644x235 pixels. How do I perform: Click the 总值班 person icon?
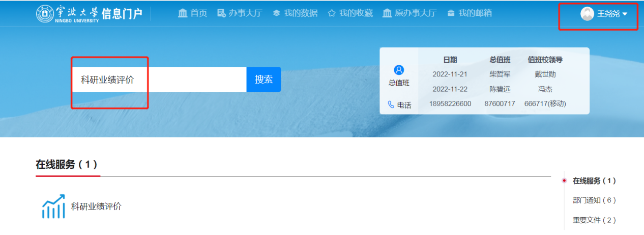point(399,70)
